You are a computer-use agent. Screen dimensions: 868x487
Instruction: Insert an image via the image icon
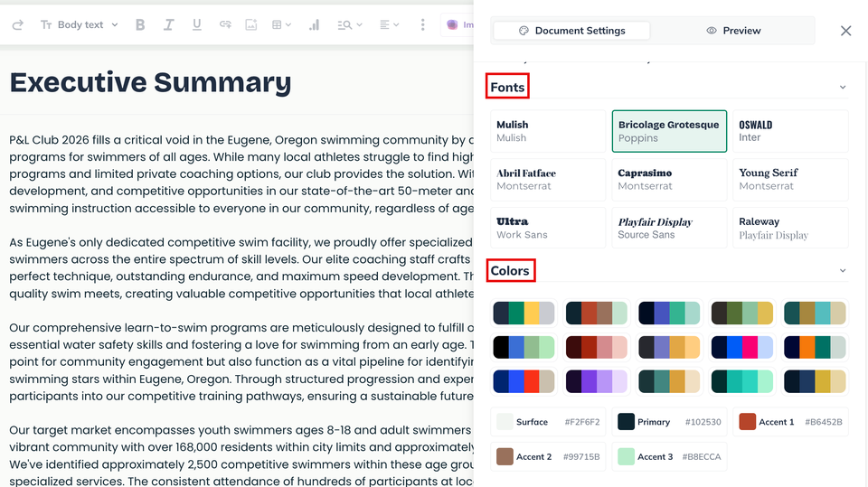tap(251, 24)
